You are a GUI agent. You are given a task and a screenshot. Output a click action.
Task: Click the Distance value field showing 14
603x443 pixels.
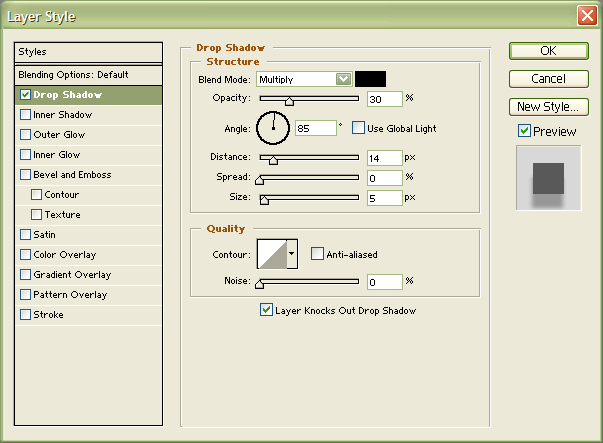[x=385, y=158]
